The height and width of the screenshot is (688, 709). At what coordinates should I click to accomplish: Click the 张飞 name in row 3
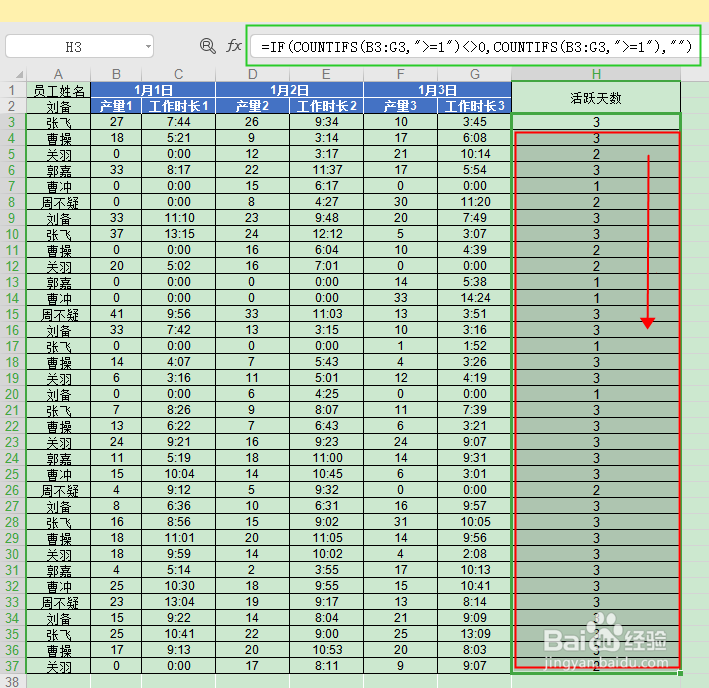(x=58, y=122)
